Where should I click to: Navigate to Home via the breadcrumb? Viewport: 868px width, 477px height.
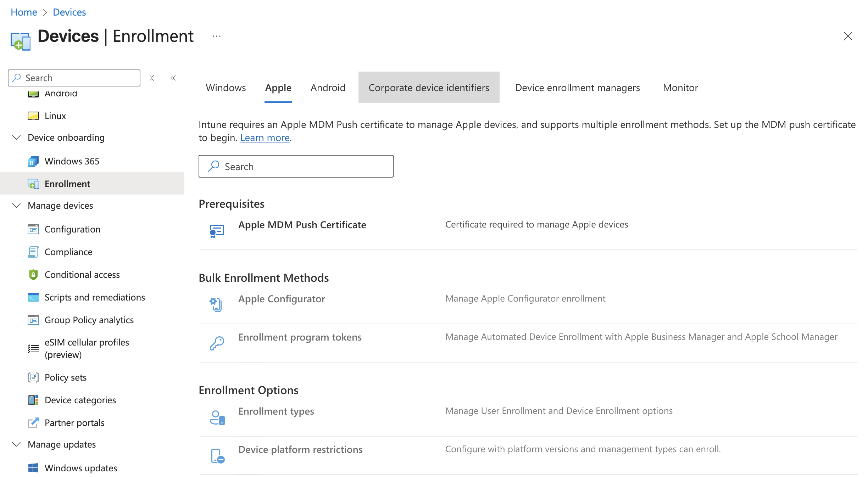coord(24,12)
